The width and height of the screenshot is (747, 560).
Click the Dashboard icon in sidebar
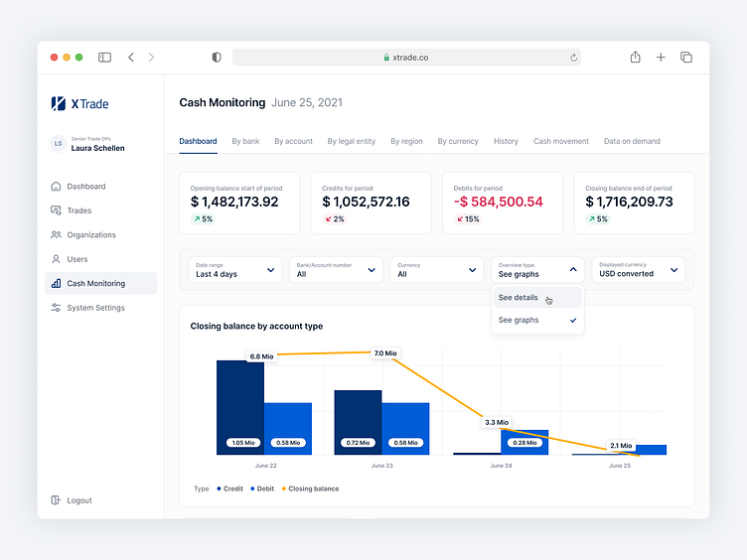pos(56,187)
